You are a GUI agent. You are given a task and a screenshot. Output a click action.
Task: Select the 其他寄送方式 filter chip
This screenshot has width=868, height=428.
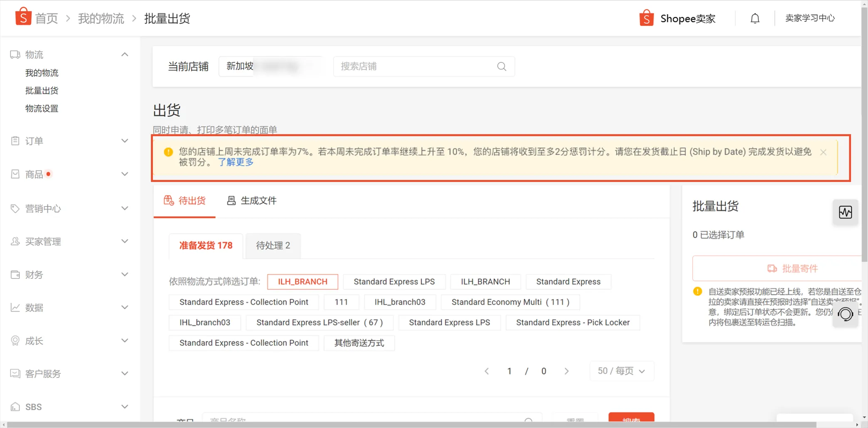click(359, 343)
